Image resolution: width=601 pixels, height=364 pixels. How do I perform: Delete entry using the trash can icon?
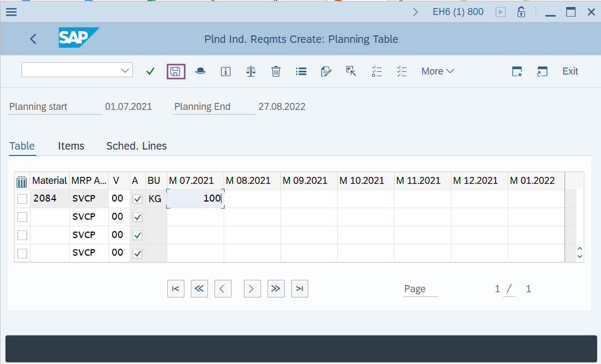(276, 71)
